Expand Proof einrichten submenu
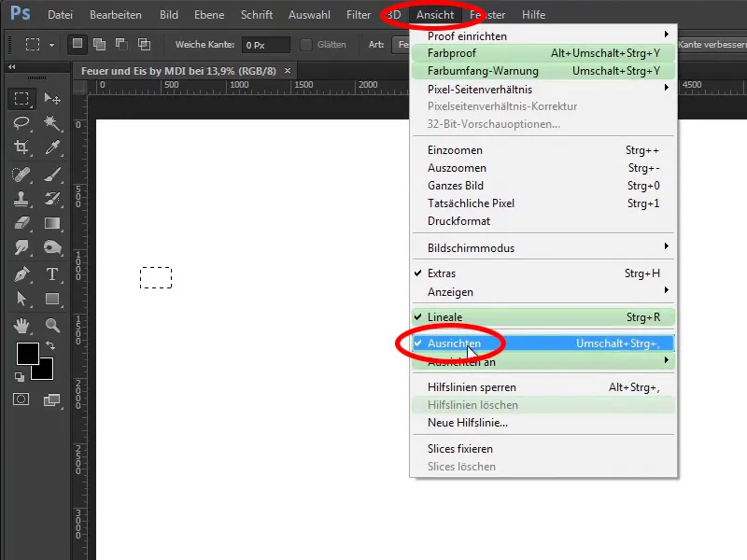Screen dimensions: 747x560 pyautogui.click(x=543, y=35)
